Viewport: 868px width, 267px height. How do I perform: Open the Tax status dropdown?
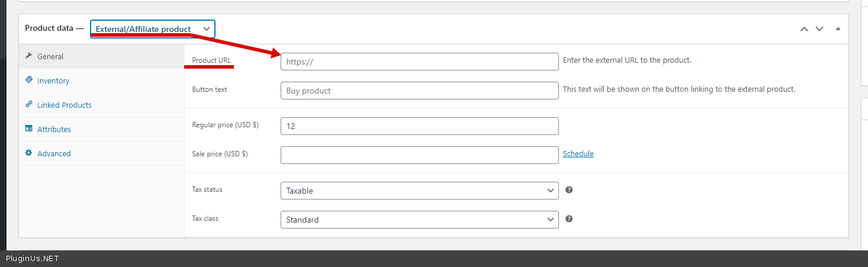coord(419,191)
